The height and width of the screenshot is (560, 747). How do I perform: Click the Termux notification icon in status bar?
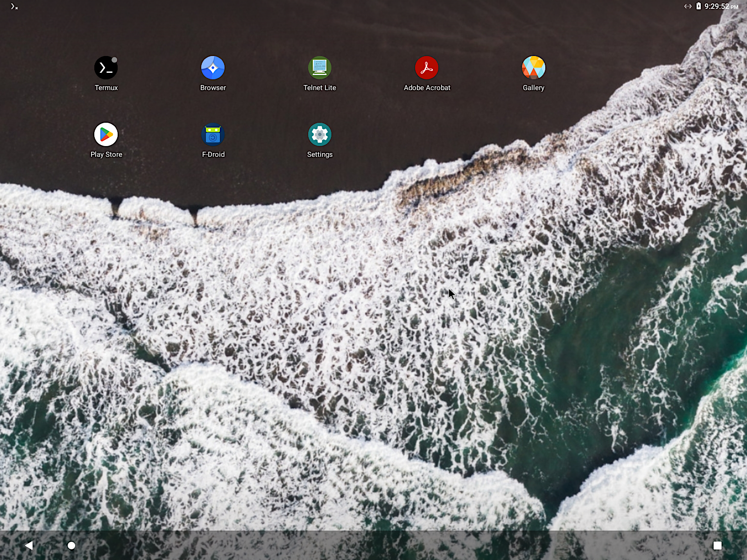click(x=14, y=7)
